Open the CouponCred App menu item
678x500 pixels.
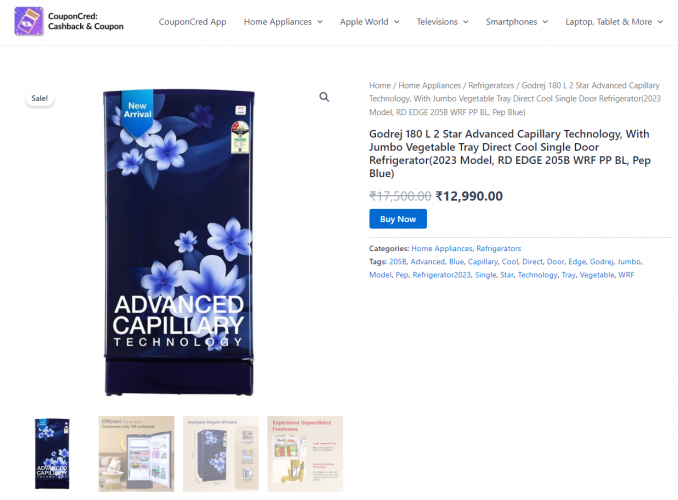tap(192, 22)
